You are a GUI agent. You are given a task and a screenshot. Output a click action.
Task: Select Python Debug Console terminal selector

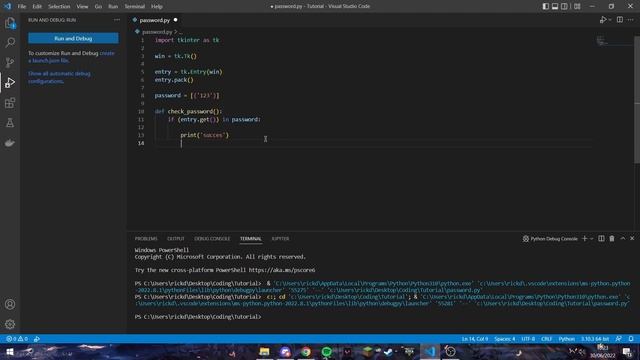tap(550, 238)
